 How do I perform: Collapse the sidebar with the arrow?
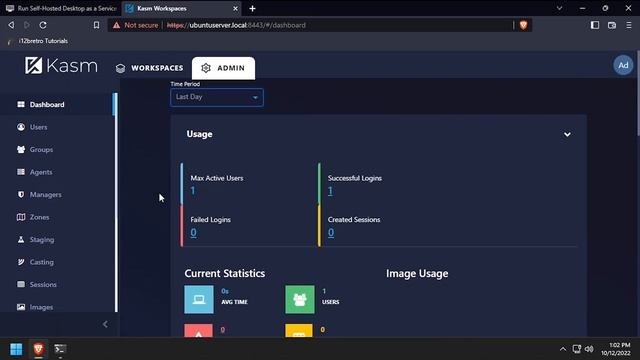click(x=105, y=324)
